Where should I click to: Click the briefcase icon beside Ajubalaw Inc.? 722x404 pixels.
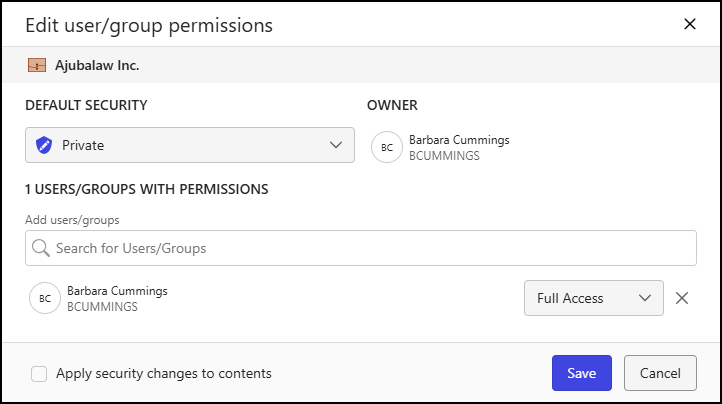pyautogui.click(x=37, y=66)
